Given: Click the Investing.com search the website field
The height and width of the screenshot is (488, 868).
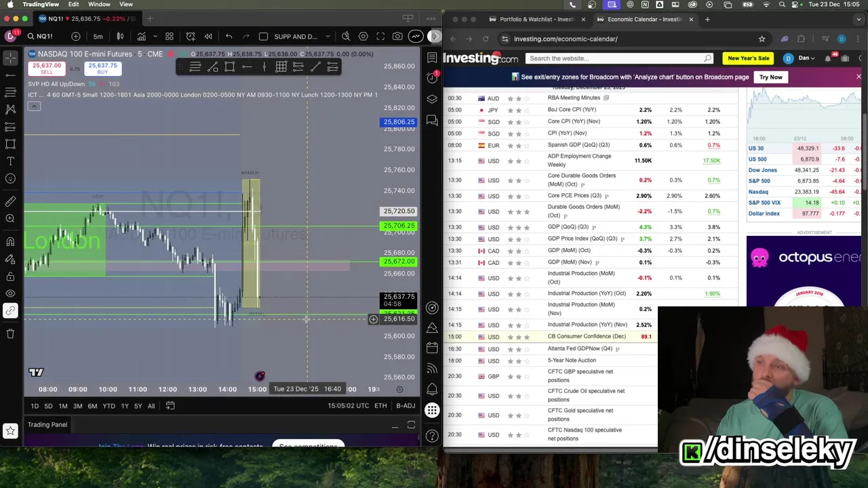Looking at the screenshot, I should tap(620, 58).
